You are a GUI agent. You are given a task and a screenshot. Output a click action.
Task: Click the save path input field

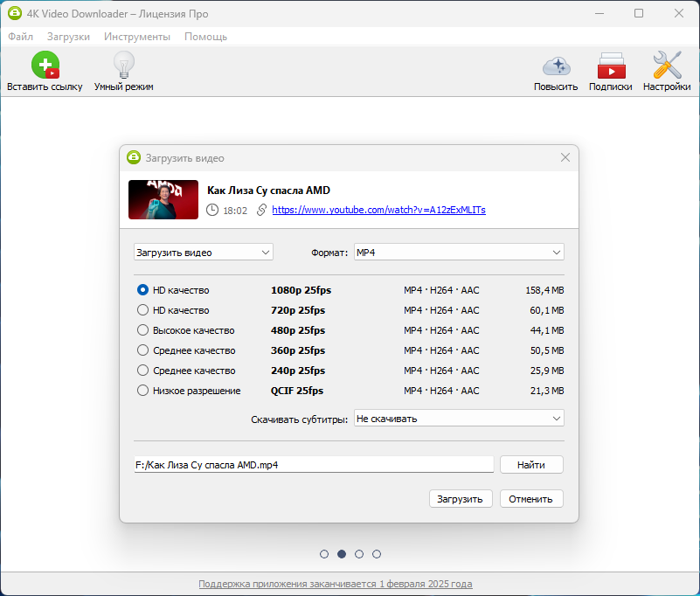[x=314, y=465]
